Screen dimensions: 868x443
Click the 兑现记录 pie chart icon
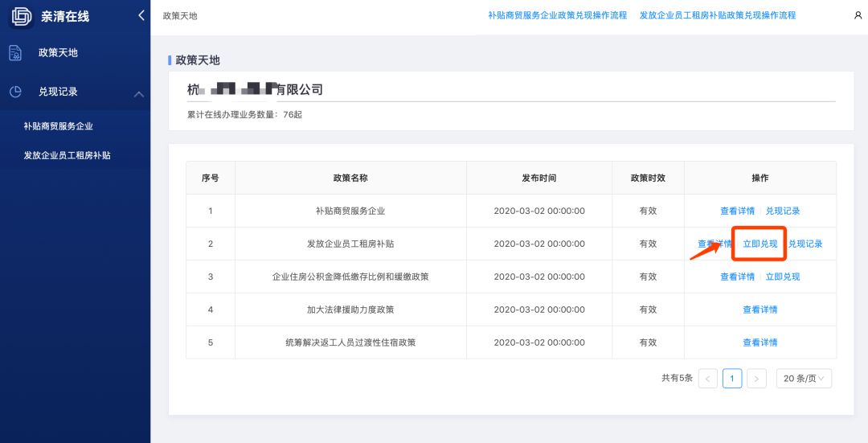click(15, 92)
